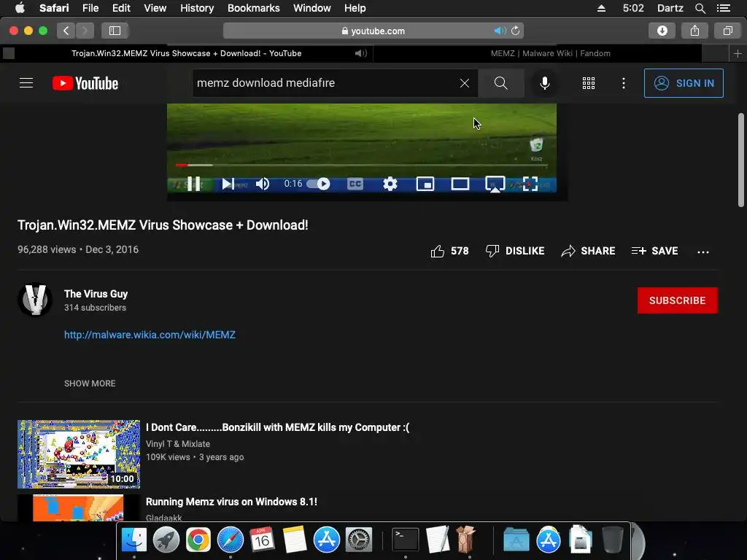Switch to theater mode
Screen dimensions: 747x560
(x=460, y=184)
